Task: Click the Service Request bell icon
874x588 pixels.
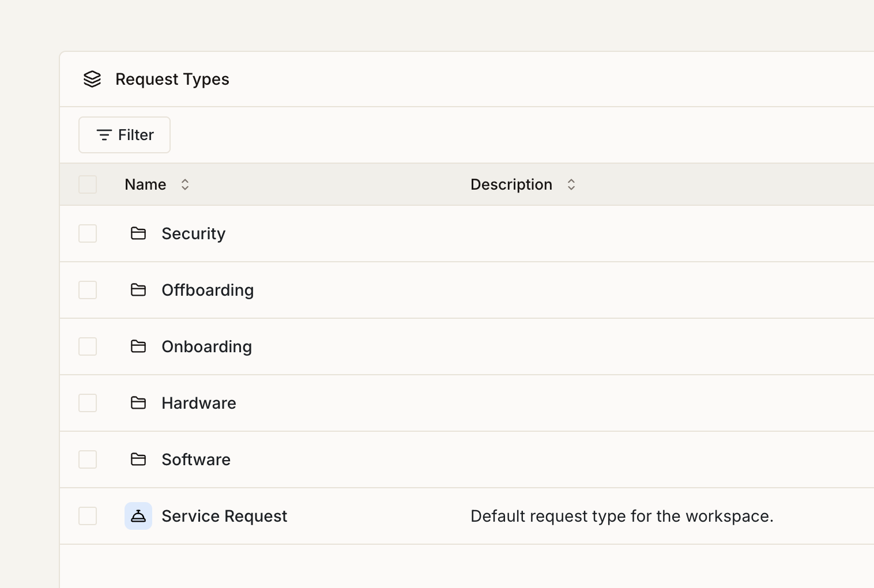Action: (138, 516)
